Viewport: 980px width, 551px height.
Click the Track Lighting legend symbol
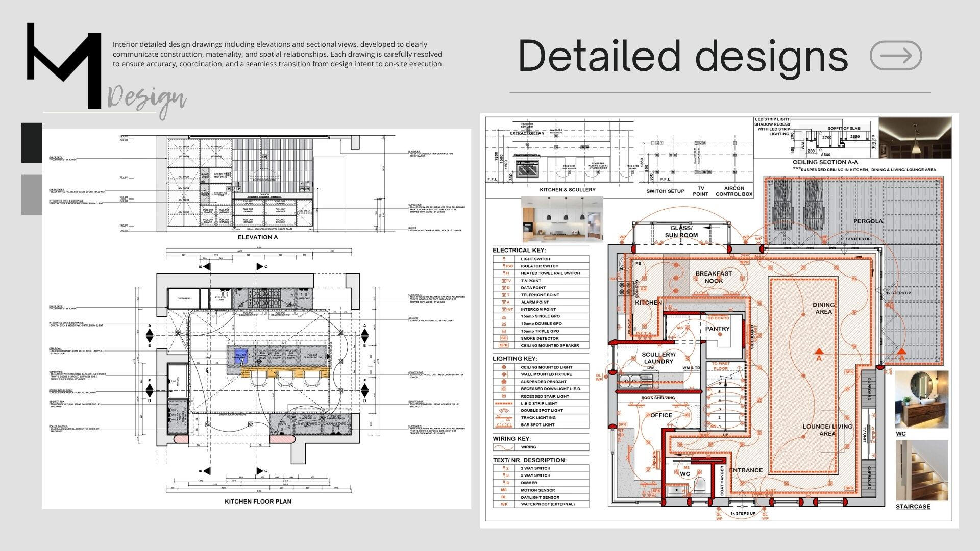[x=504, y=417]
